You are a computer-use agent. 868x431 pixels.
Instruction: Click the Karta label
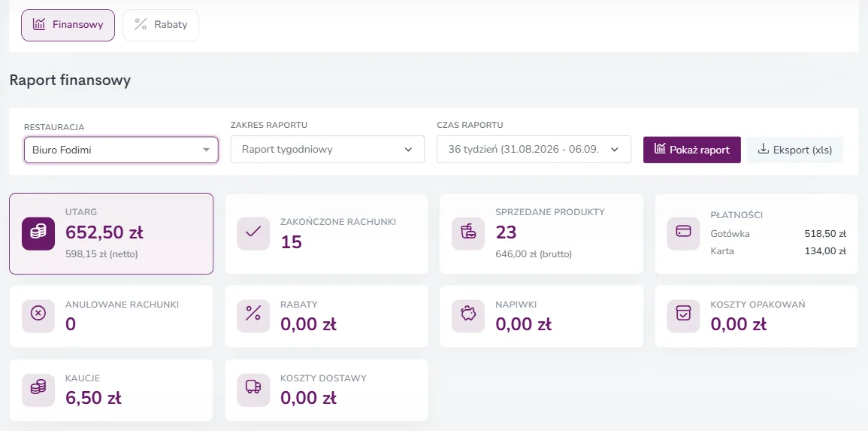coord(722,251)
